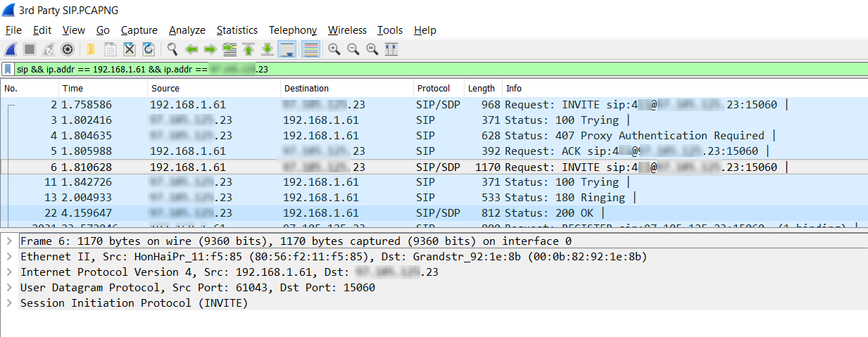Open the Statistics menu
The height and width of the screenshot is (337, 868).
[x=237, y=30]
